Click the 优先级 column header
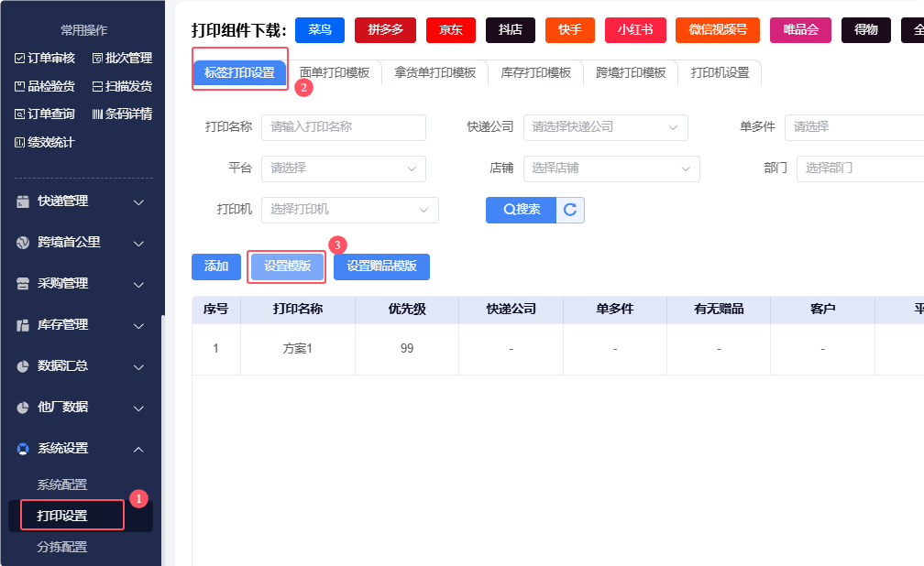Image resolution: width=924 pixels, height=566 pixels. tap(407, 310)
